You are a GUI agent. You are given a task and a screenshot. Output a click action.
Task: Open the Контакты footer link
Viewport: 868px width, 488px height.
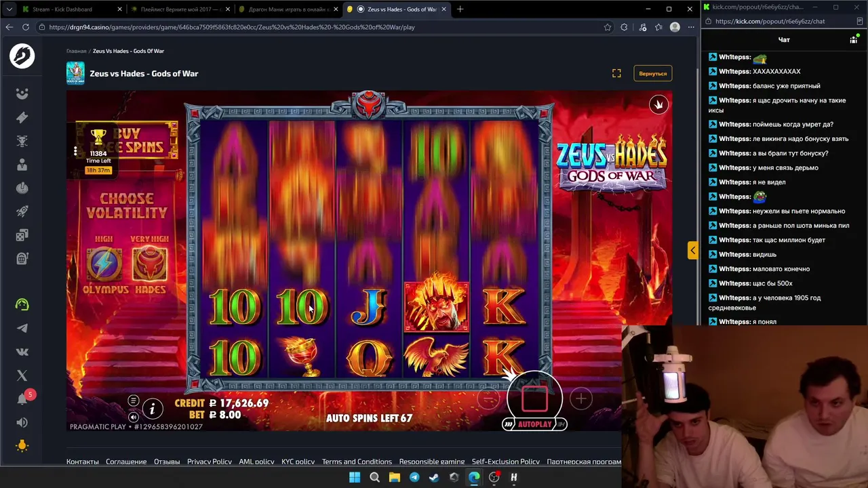tap(83, 462)
